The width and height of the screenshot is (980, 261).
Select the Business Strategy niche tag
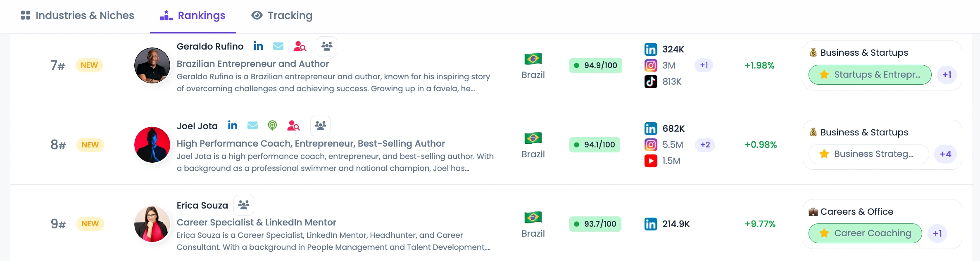(868, 154)
